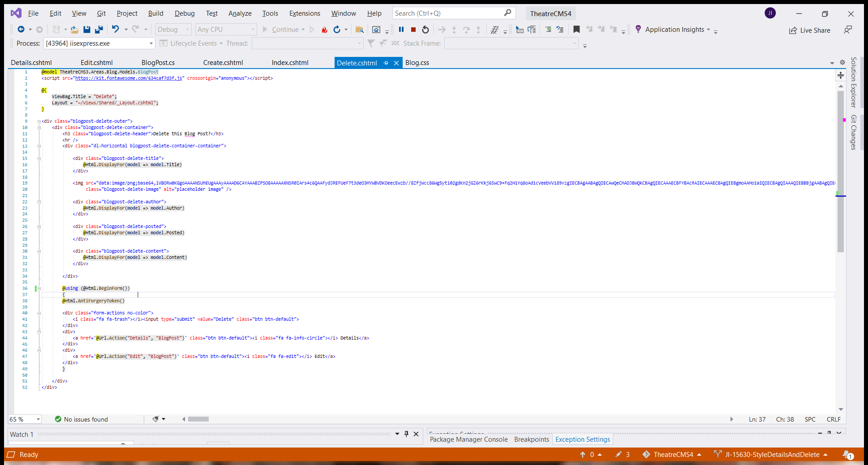This screenshot has height=465, width=868.
Task: Restart the debugging session icon
Action: coord(425,29)
